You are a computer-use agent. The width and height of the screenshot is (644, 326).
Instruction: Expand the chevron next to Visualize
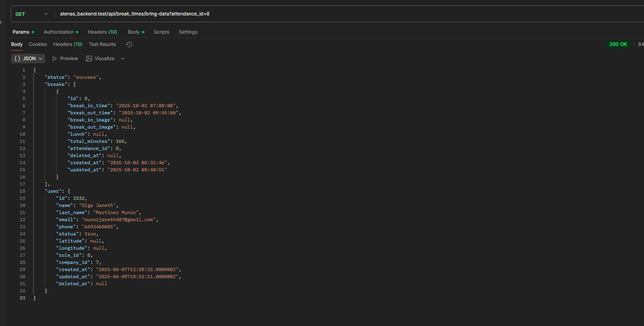click(x=123, y=59)
